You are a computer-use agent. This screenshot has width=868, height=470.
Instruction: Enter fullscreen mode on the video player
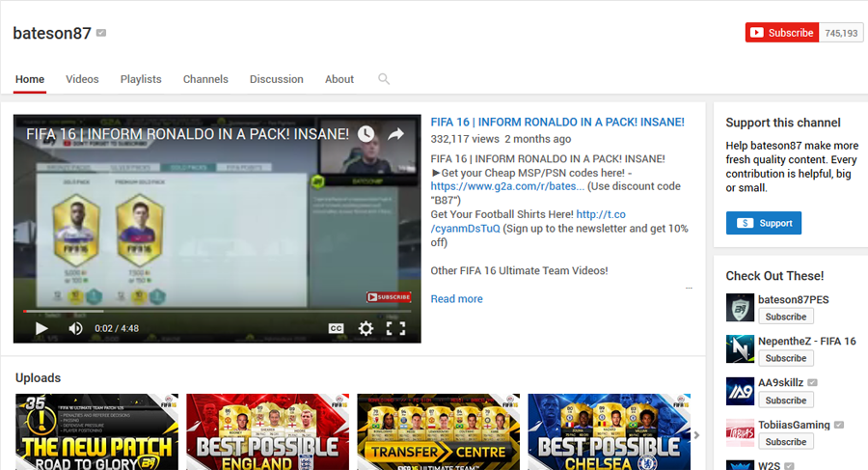(x=395, y=328)
